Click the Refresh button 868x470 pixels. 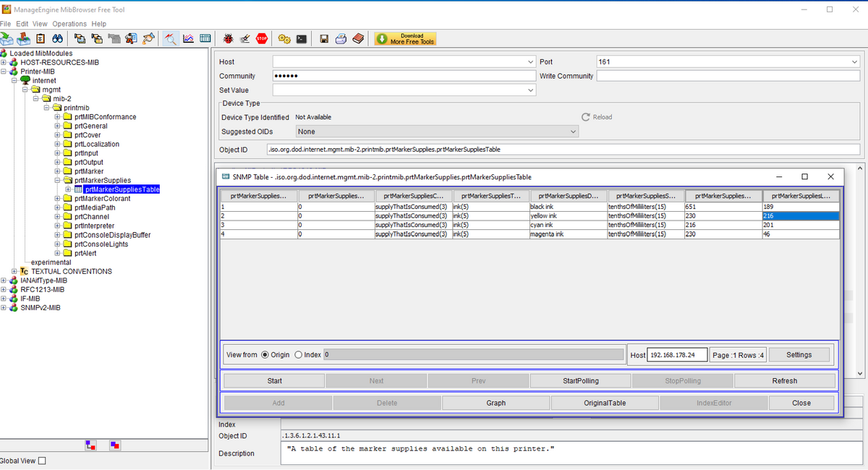pyautogui.click(x=785, y=380)
